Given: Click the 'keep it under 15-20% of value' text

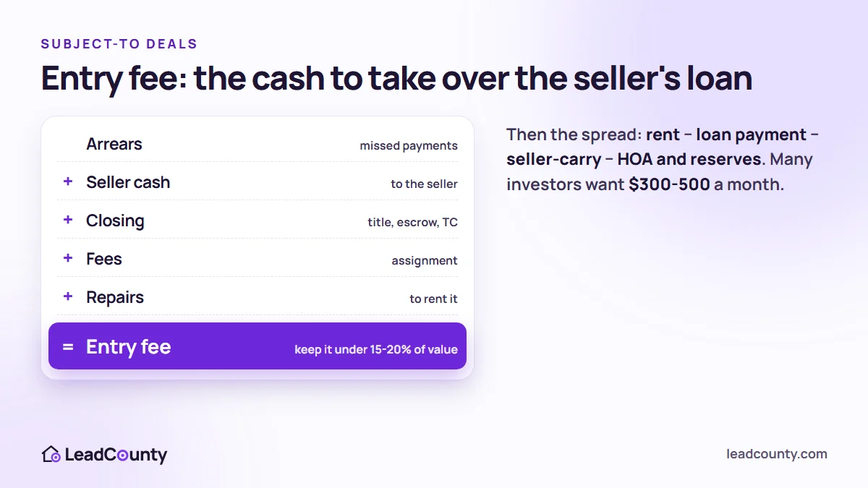Looking at the screenshot, I should (376, 349).
